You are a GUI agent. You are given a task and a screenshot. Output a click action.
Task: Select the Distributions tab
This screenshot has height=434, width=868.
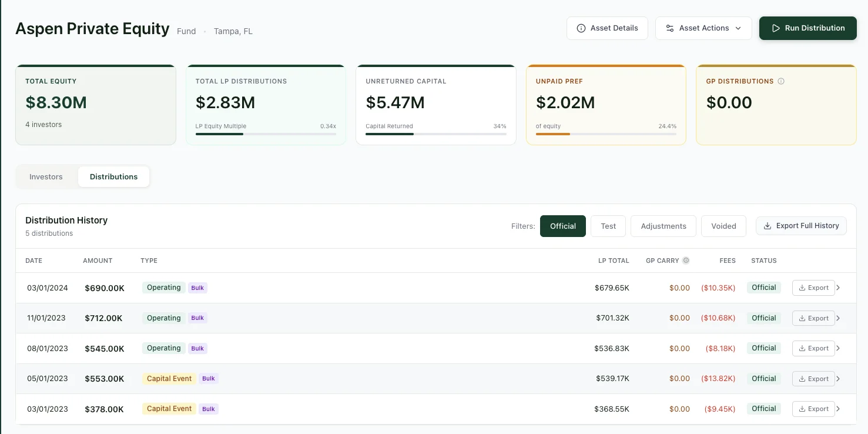pos(113,176)
